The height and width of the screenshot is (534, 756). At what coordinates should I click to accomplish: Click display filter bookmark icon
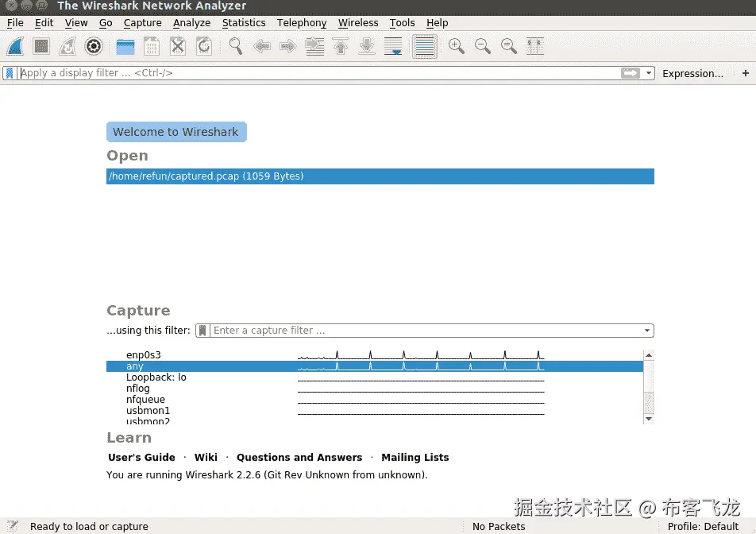[10, 73]
